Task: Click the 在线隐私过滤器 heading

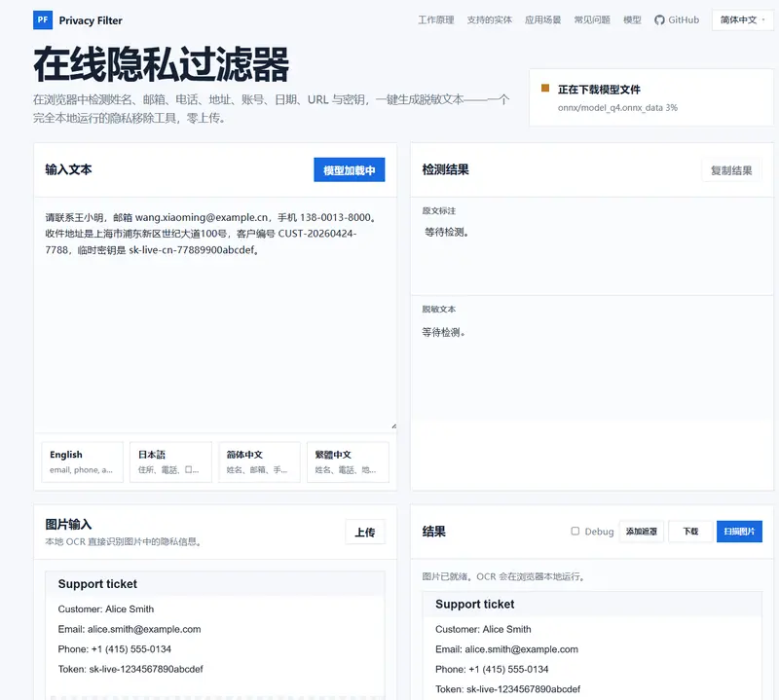Action: 162,64
